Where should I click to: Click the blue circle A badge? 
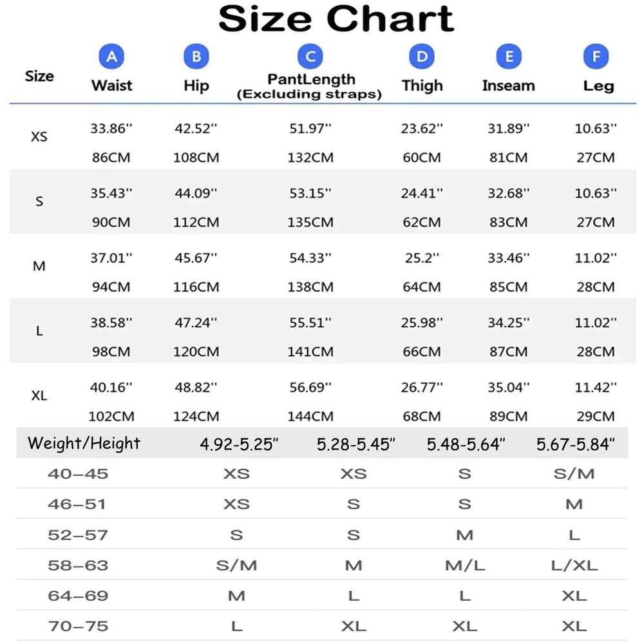click(x=111, y=57)
